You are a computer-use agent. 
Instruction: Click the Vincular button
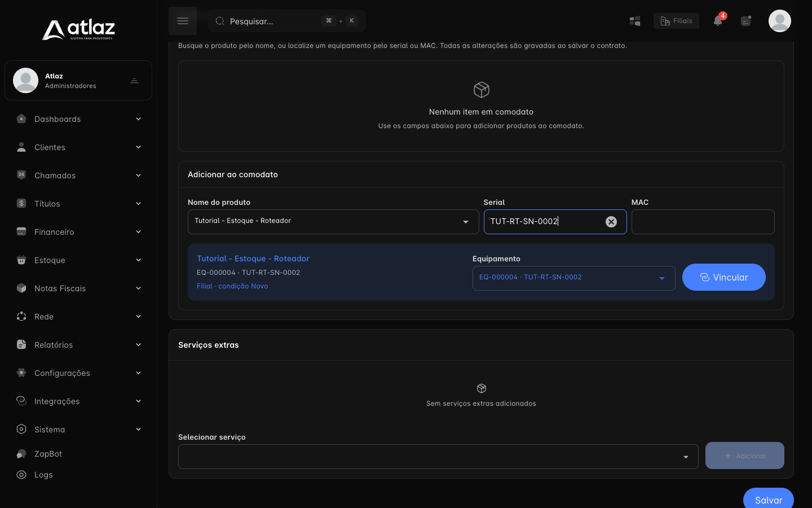click(724, 277)
